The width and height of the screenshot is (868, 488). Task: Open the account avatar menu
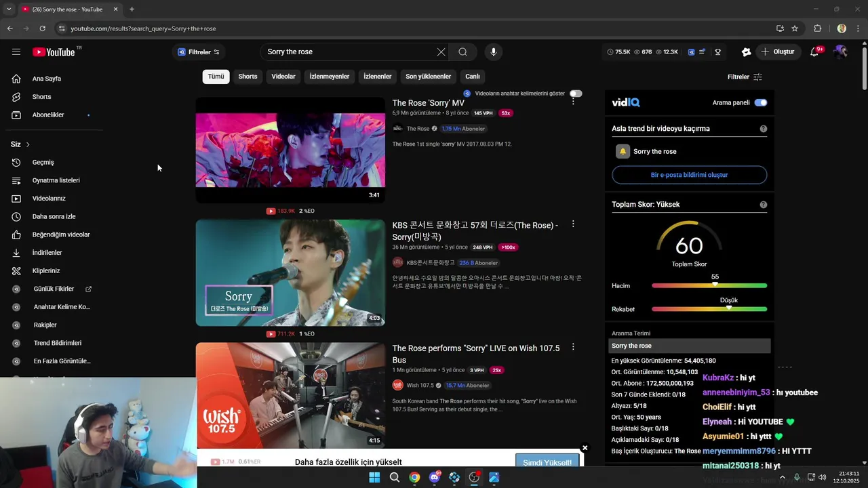pos(841,52)
